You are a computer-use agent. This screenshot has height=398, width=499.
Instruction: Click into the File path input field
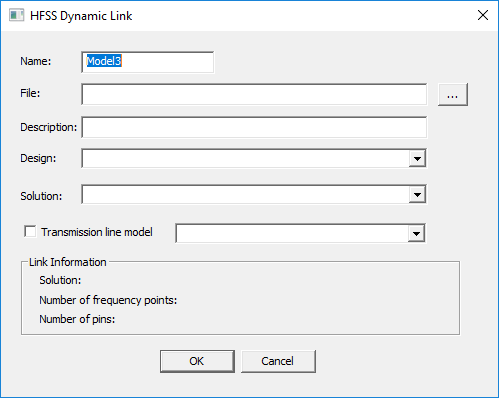point(254,94)
